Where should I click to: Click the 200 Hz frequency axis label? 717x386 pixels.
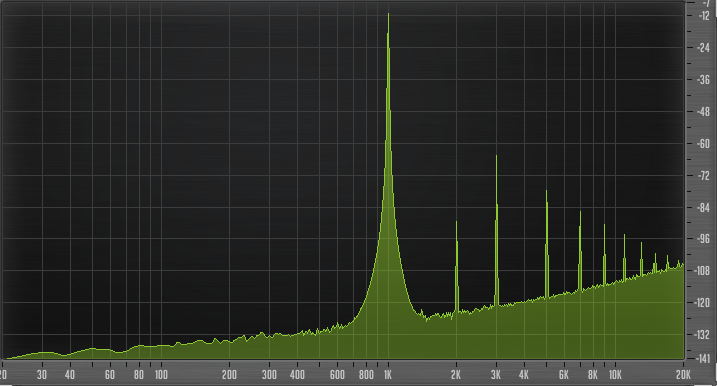pos(229,375)
